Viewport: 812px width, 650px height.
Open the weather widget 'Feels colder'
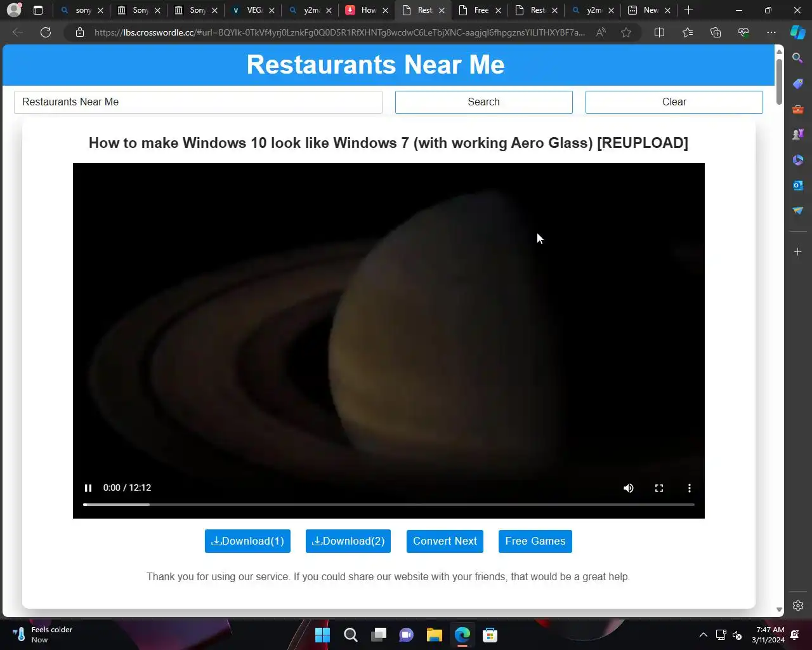(x=42, y=635)
